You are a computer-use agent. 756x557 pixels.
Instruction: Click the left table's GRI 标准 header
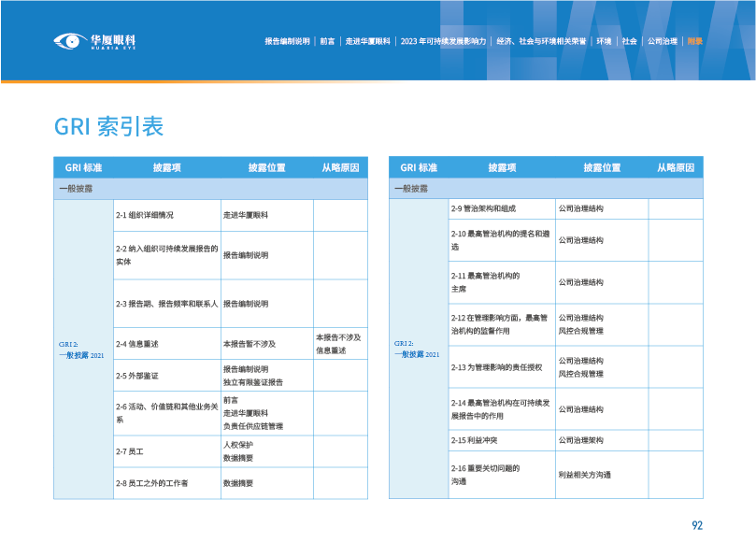tap(83, 167)
